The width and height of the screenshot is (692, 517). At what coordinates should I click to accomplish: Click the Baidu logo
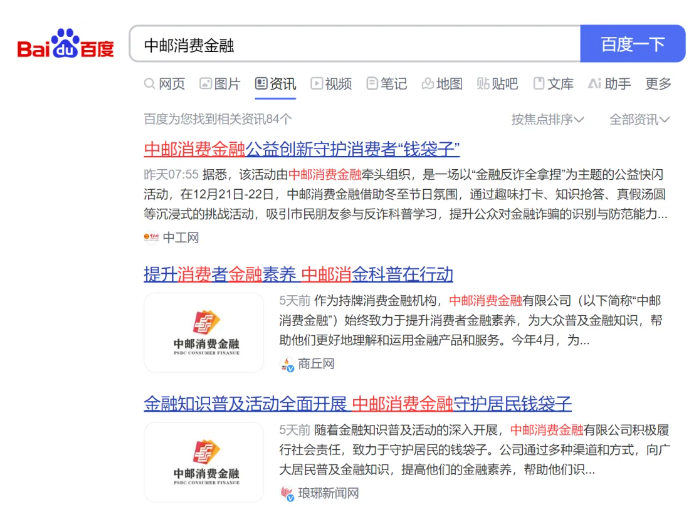pyautogui.click(x=65, y=44)
